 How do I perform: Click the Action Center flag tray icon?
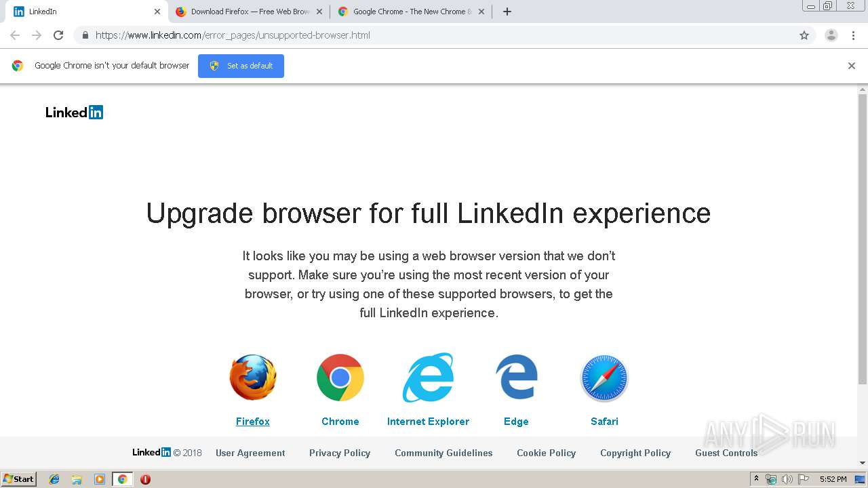pos(802,479)
